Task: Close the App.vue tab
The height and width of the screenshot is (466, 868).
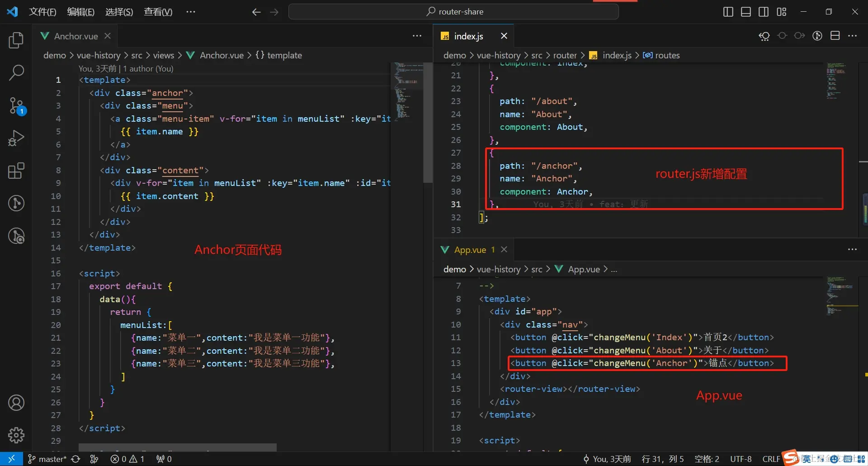Action: click(x=504, y=249)
